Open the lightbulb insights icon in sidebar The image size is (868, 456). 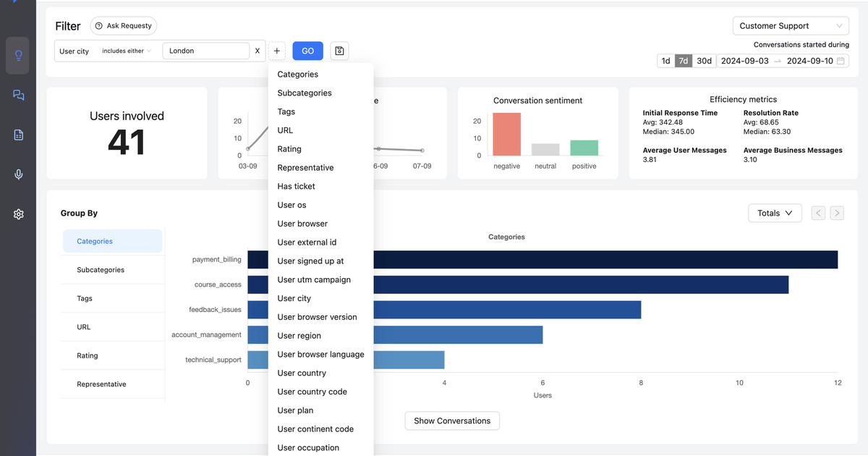coord(18,56)
